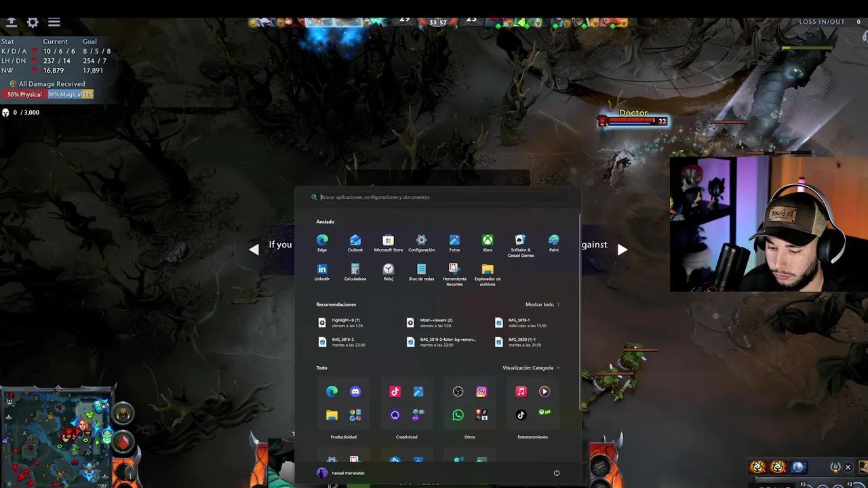Click the left arrow on the game tip
The width and height of the screenshot is (868, 488).
254,249
